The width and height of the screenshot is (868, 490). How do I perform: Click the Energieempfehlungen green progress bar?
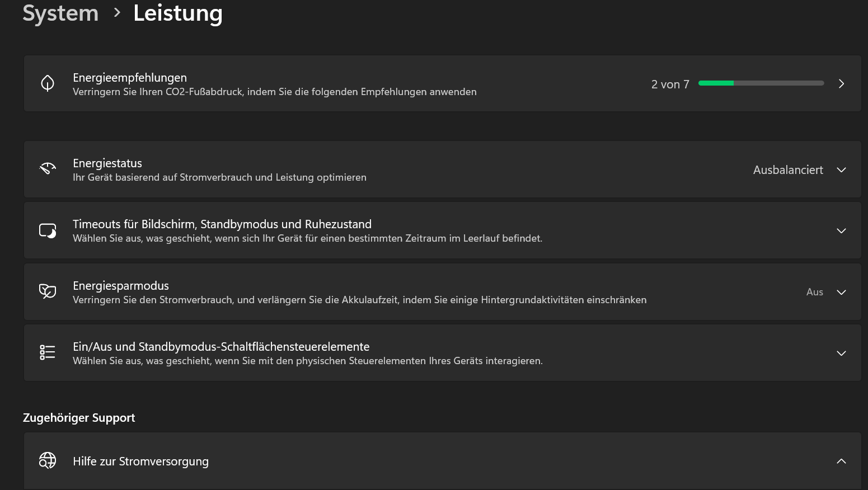point(761,83)
